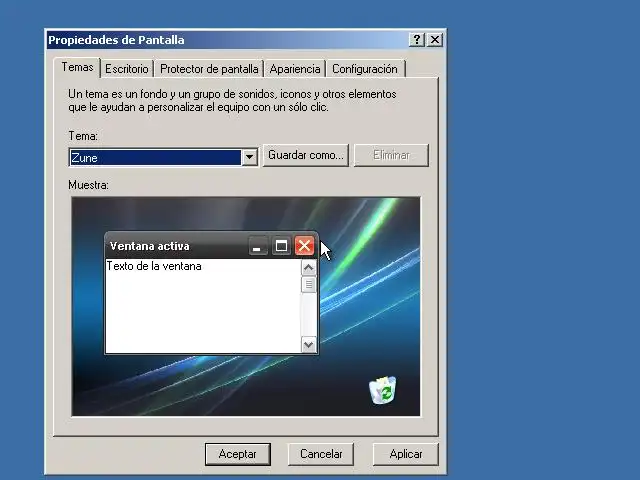
Task: Click the preview scrollbar down arrow
Action: 309,344
